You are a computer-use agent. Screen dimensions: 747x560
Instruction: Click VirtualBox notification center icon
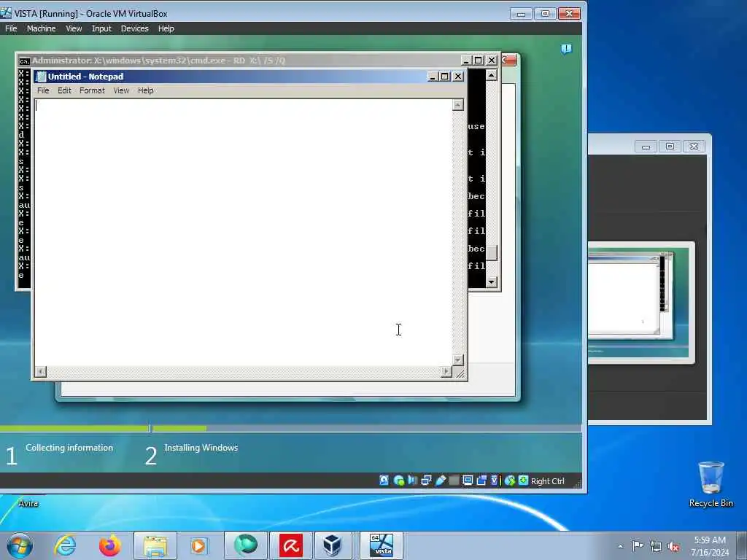coord(566,49)
